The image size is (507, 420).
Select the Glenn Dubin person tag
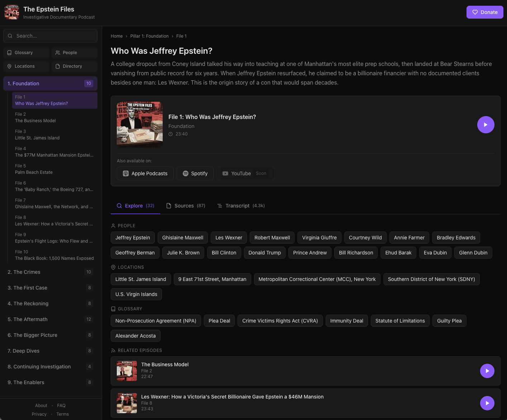coord(473,253)
